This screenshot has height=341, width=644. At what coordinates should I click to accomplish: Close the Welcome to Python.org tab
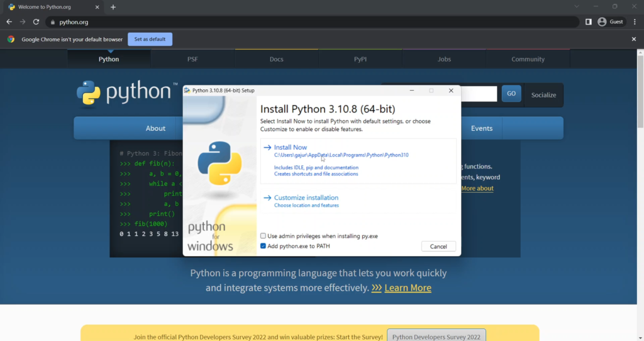pyautogui.click(x=97, y=7)
